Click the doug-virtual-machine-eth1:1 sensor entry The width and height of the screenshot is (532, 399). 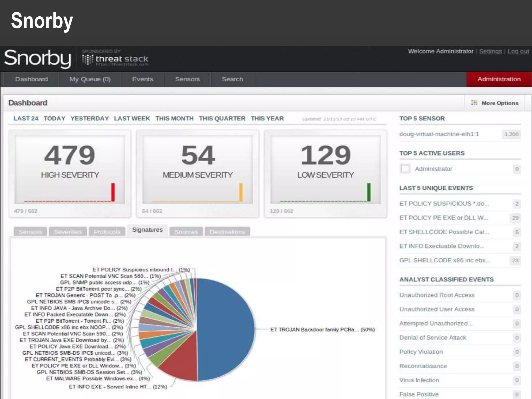[x=439, y=134]
